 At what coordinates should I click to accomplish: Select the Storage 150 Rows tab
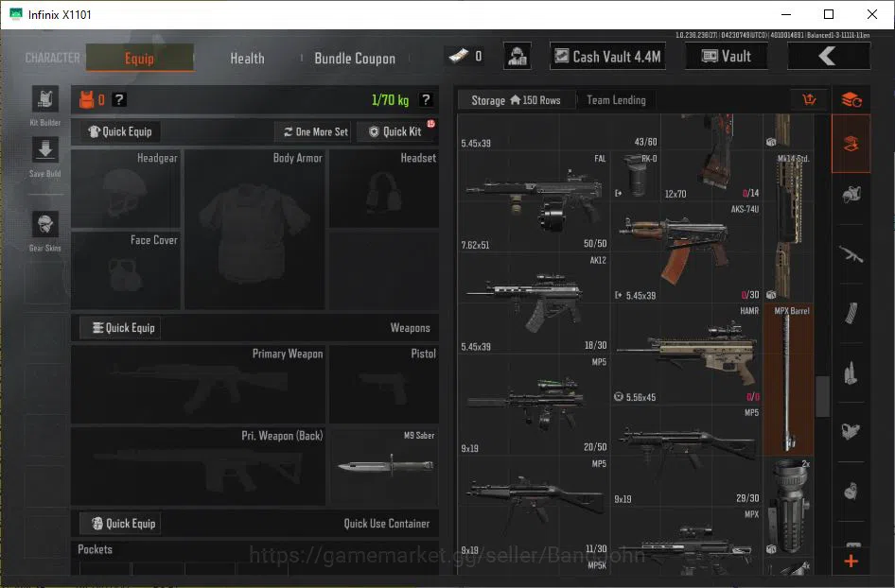(516, 100)
